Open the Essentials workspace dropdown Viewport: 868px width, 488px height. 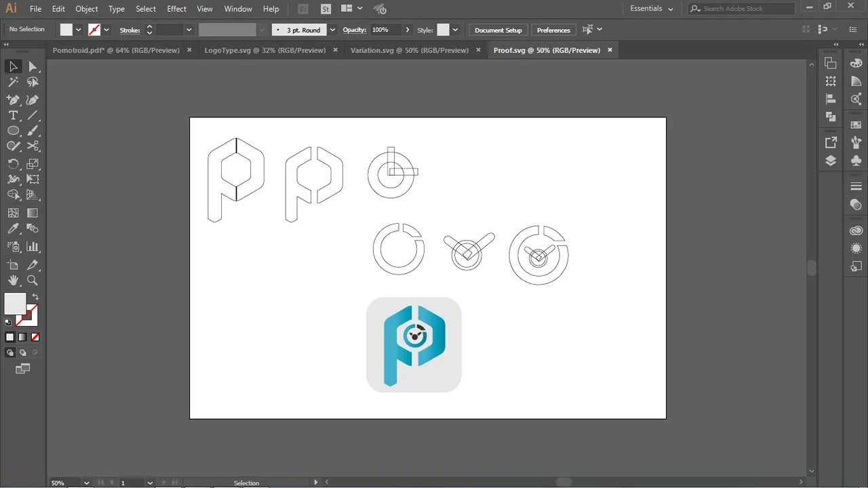pyautogui.click(x=651, y=9)
